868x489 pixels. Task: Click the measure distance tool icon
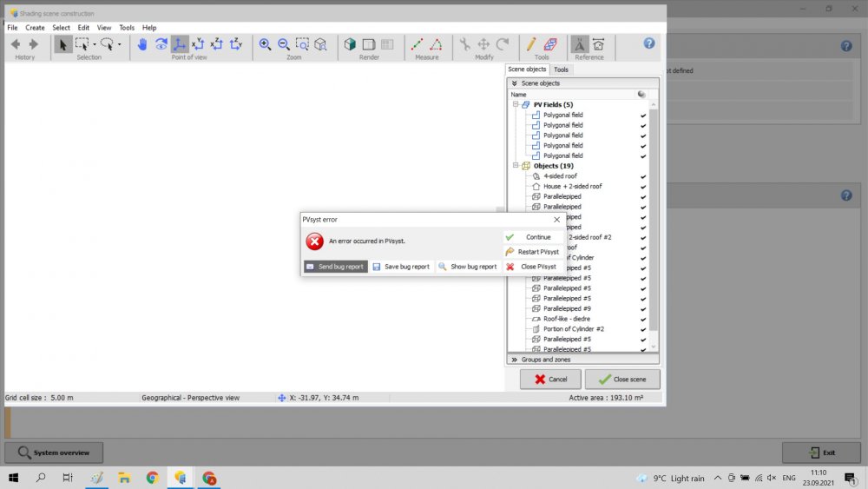pos(417,44)
